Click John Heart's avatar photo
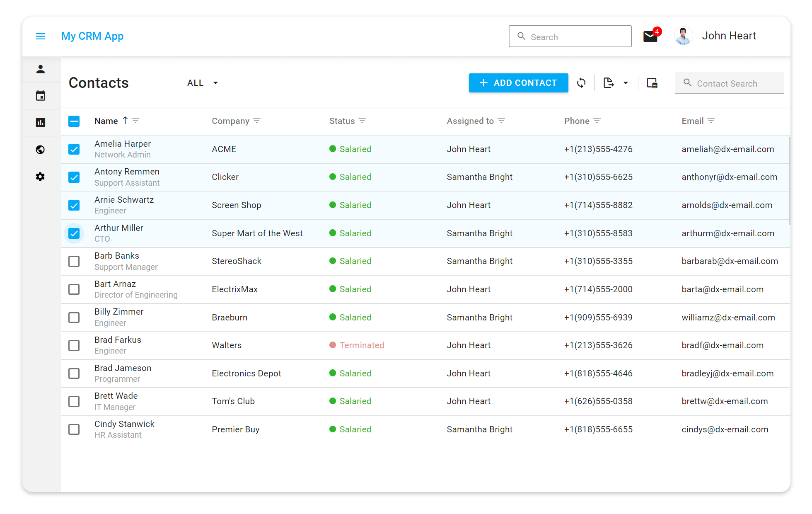The image size is (812, 514). click(683, 36)
